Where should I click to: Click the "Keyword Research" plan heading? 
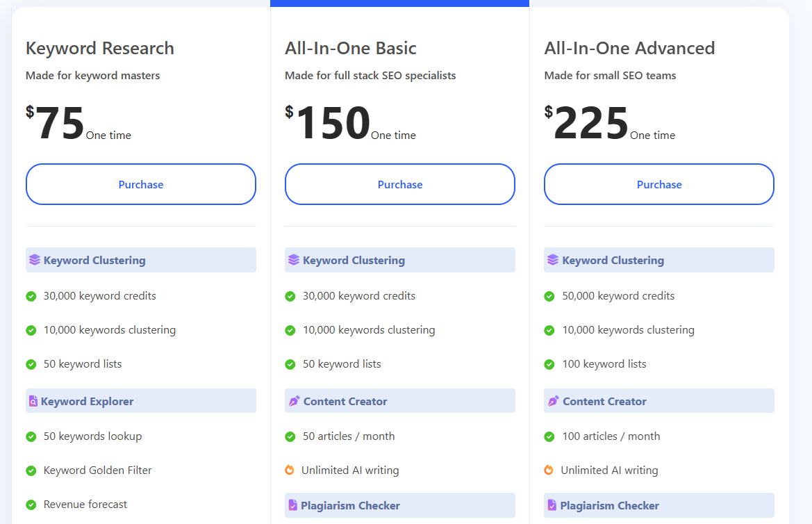100,48
